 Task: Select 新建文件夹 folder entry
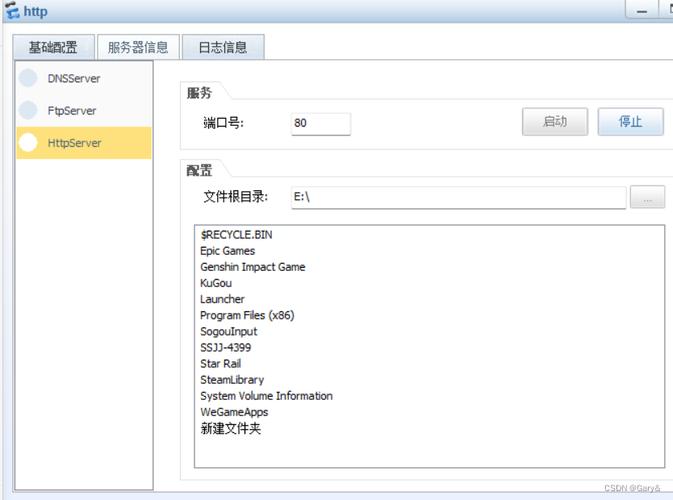coord(230,428)
